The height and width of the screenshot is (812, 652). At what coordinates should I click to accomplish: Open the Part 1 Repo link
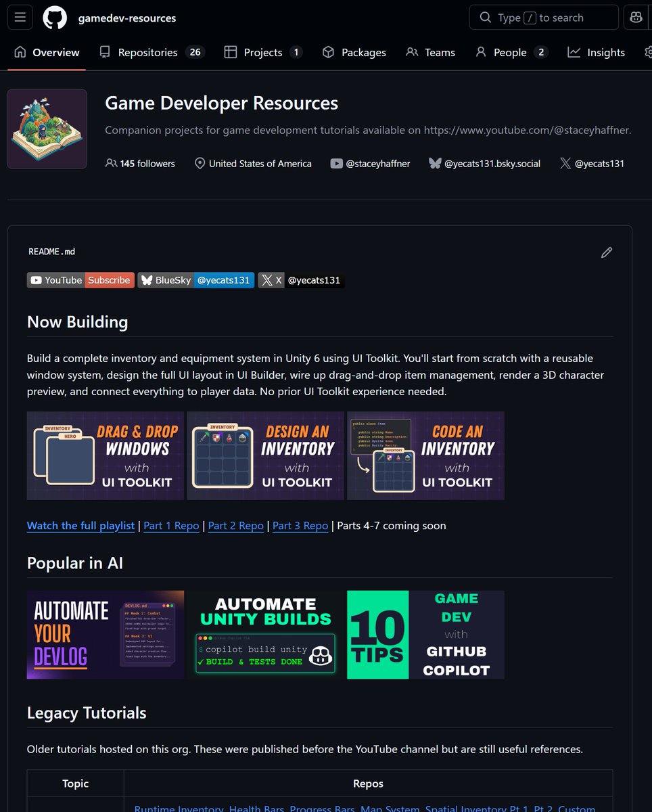coord(171,526)
